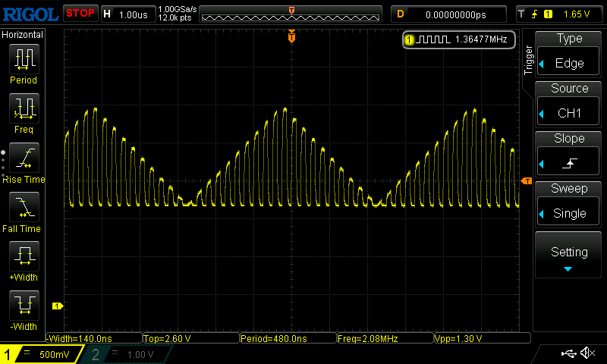Select the Period measurement icon
Image resolution: width=607 pixels, height=364 pixels.
point(24,59)
